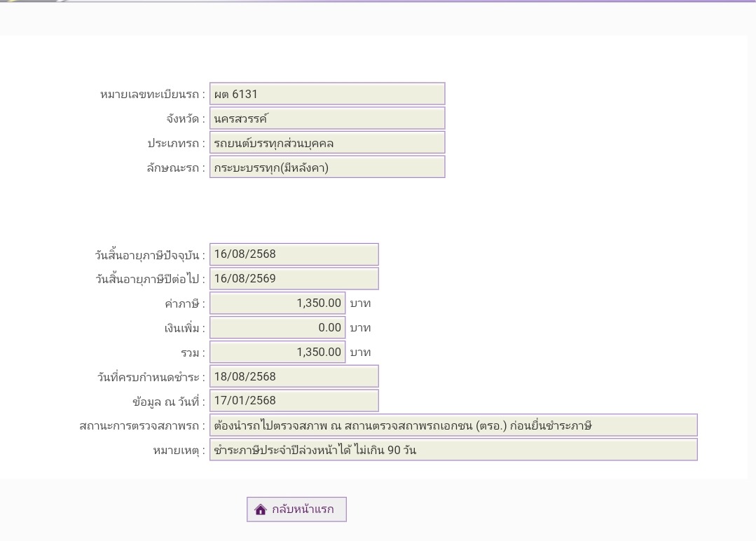Click the label หมายเลขทะเบียนรถ

coord(153,95)
